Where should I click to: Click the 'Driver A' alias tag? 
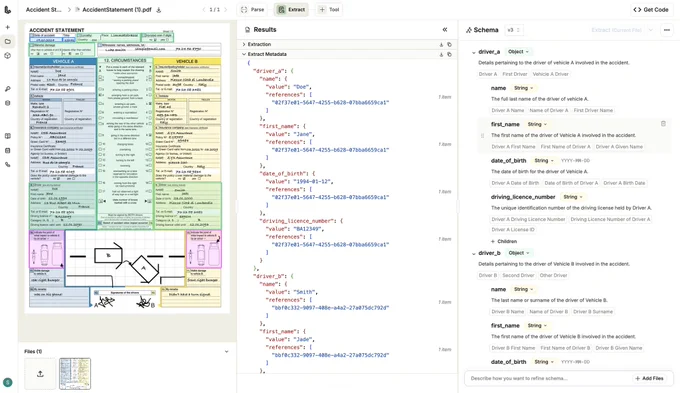click(488, 74)
